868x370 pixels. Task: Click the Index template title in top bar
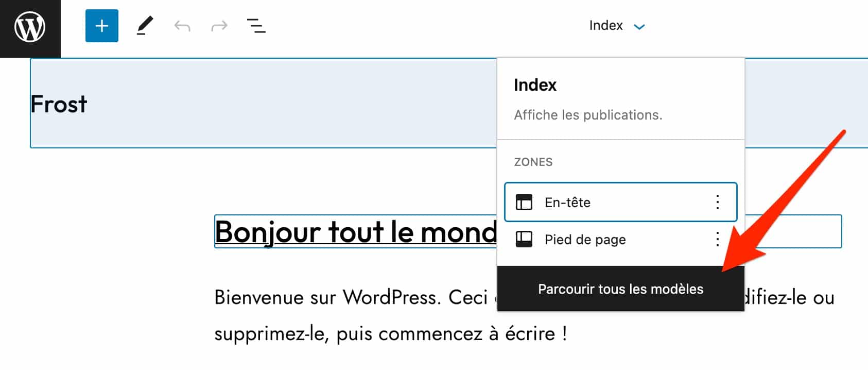pos(606,25)
